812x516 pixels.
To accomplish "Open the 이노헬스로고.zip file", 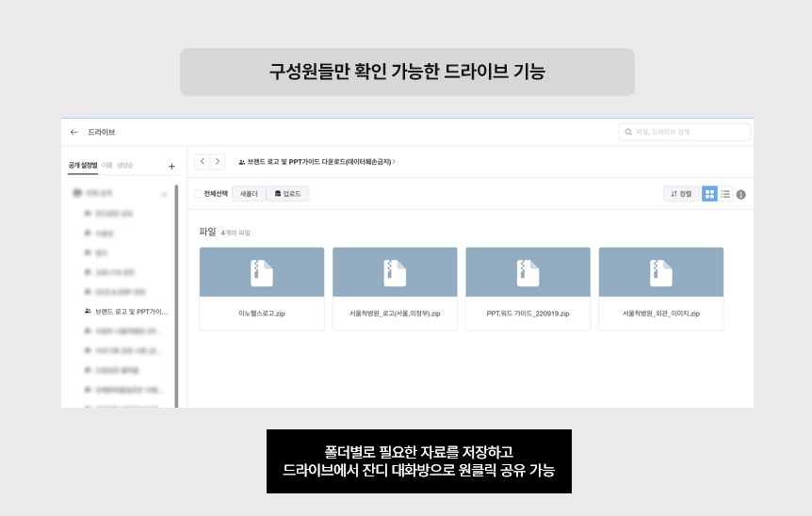I will [262, 288].
